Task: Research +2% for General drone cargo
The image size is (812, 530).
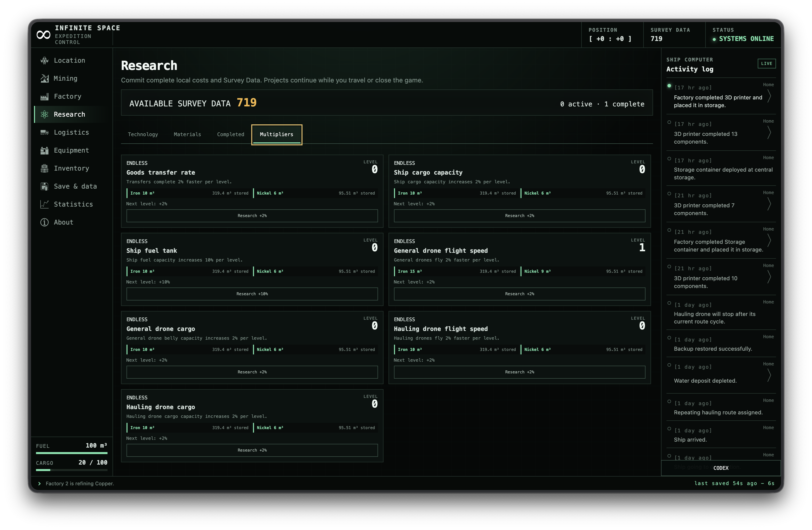Action: pyautogui.click(x=252, y=372)
